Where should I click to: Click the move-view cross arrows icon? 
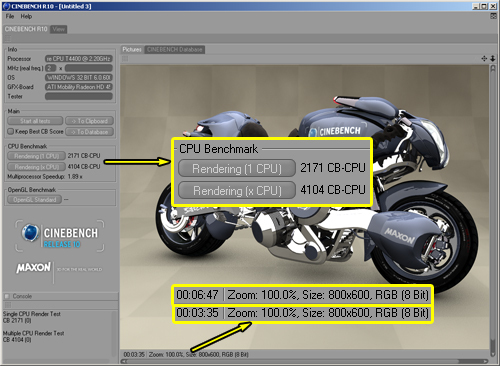[x=484, y=59]
